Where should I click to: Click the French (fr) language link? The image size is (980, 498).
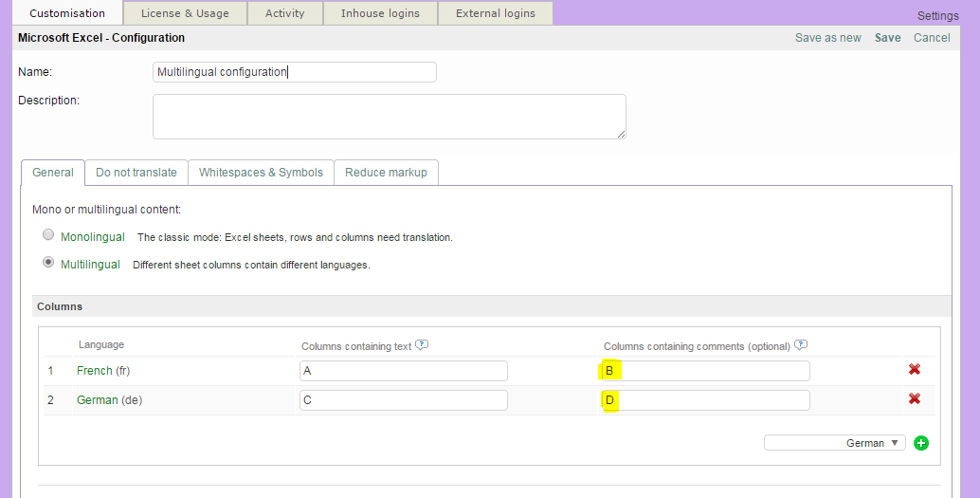tap(103, 370)
